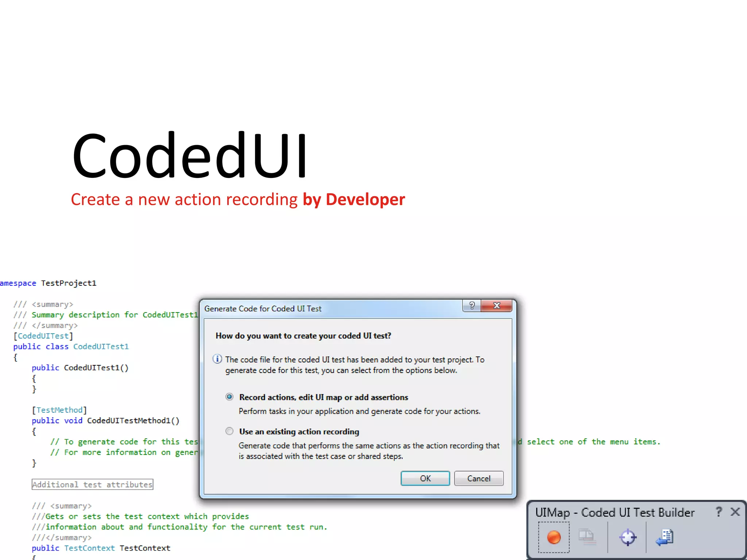Expand the Additional test attributes region

(92, 485)
